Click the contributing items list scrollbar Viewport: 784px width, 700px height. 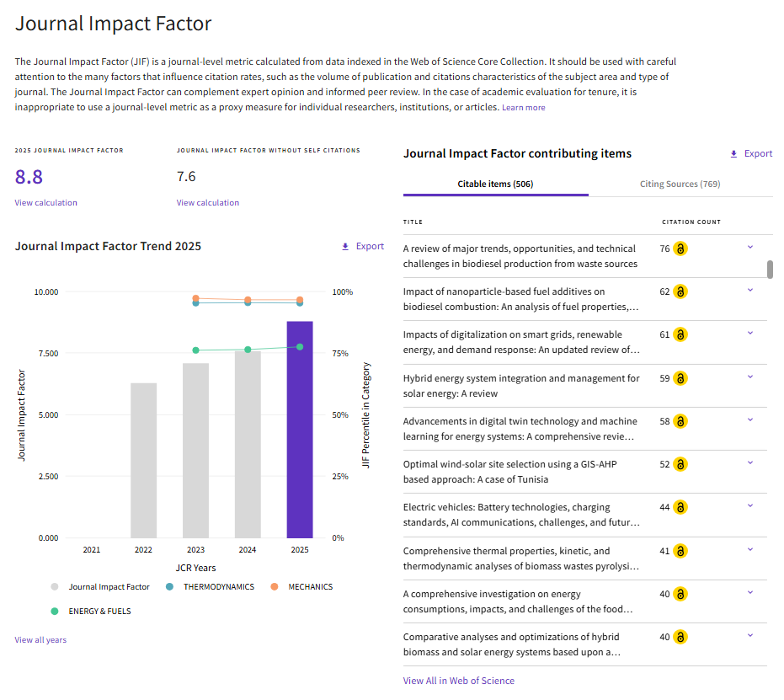(770, 269)
